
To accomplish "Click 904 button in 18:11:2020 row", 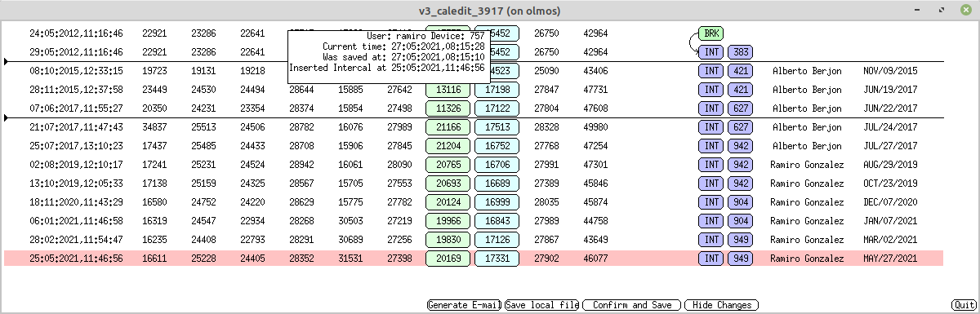I will pos(740,201).
